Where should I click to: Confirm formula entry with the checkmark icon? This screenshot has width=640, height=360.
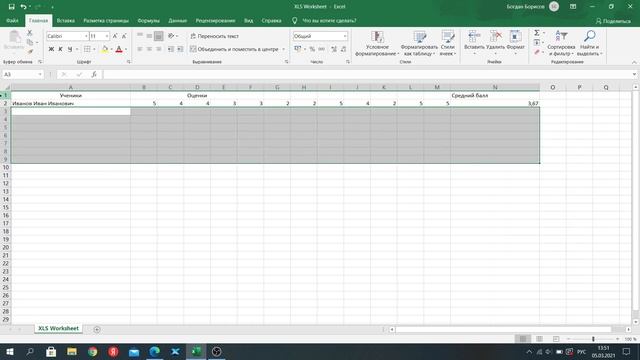coord(79,74)
